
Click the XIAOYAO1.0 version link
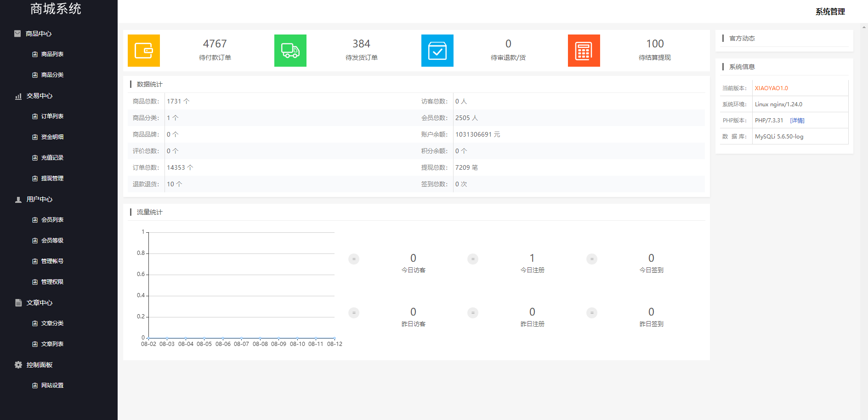(x=771, y=88)
